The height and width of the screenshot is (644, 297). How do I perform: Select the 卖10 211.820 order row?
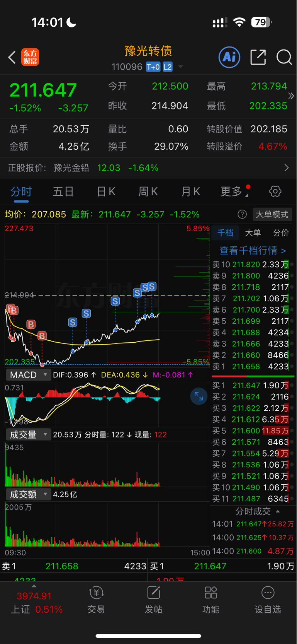coord(253,265)
